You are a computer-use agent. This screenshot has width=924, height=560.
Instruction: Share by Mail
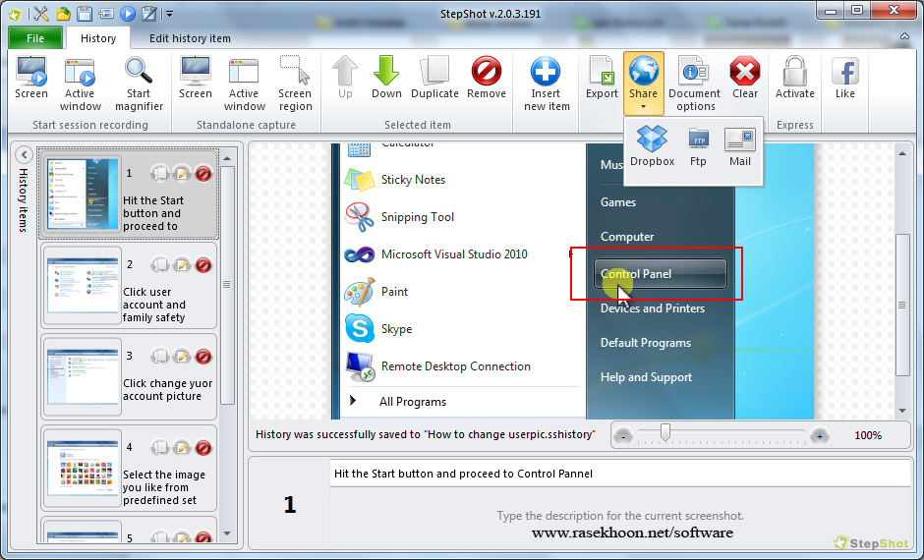740,146
